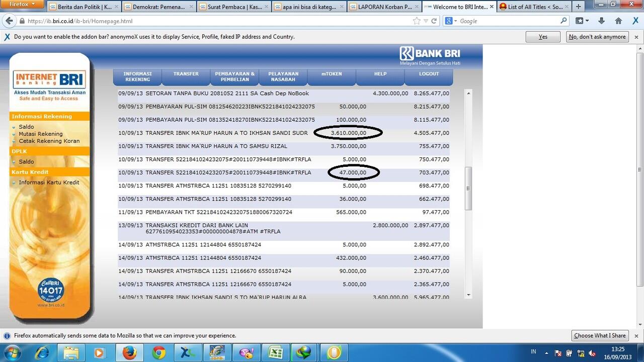The width and height of the screenshot is (644, 362).
Task: Open the Downloads arrow icon
Action: 601,21
